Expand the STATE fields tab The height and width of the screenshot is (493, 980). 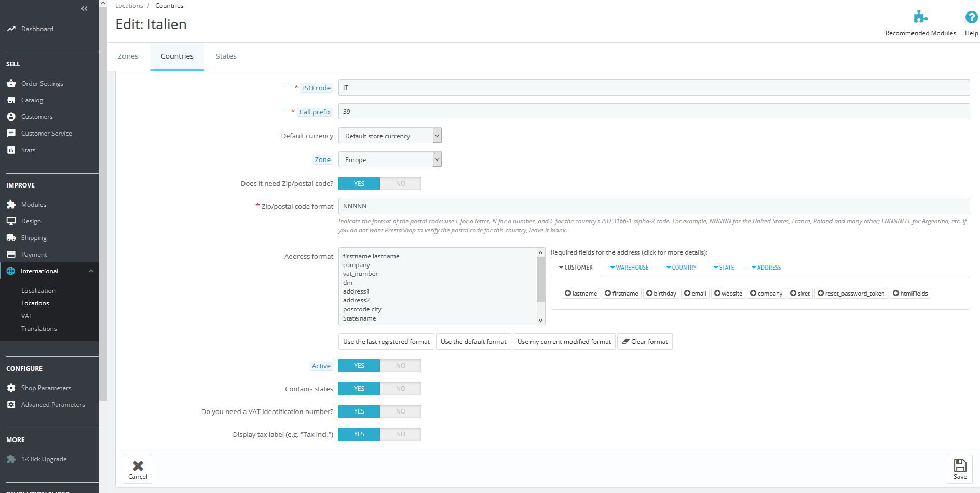point(724,268)
